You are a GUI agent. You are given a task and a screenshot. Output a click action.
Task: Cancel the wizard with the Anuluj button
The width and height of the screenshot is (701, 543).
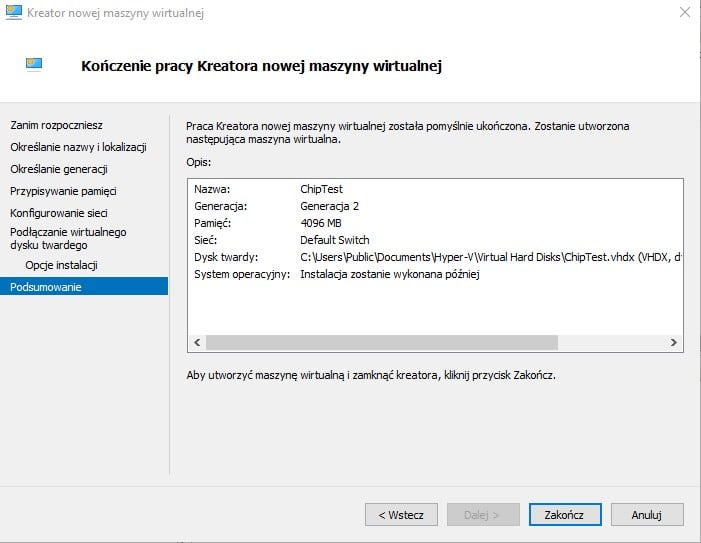click(647, 515)
